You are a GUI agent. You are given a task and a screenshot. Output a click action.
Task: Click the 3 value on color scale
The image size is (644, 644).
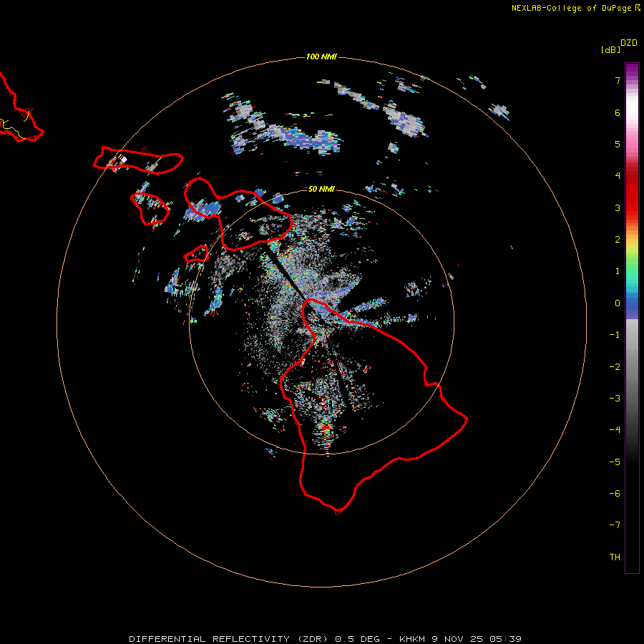coord(618,208)
